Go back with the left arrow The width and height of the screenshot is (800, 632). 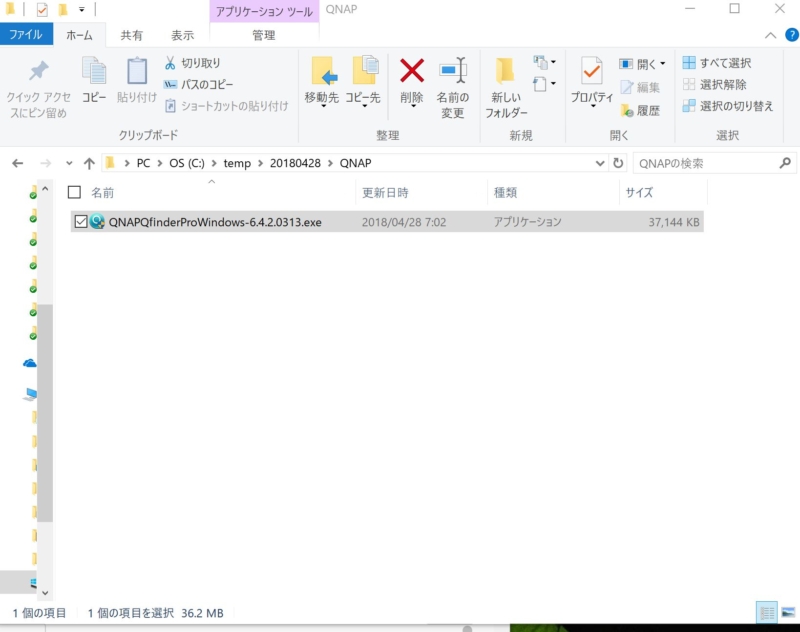click(x=18, y=163)
